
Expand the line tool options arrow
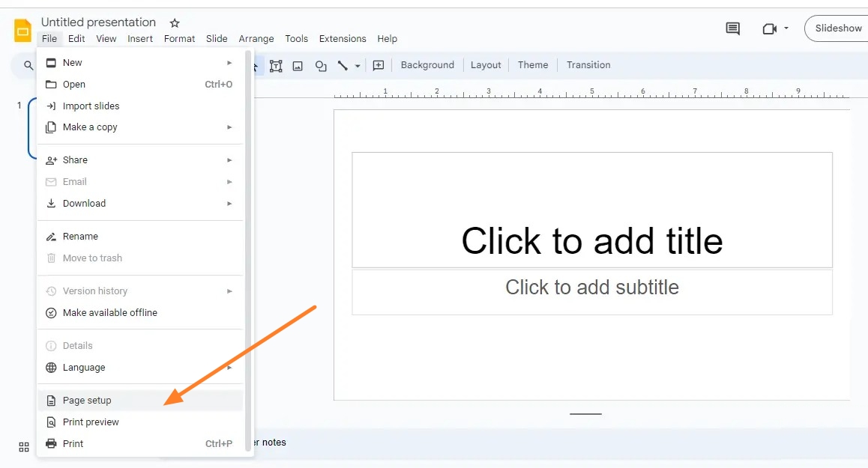356,65
